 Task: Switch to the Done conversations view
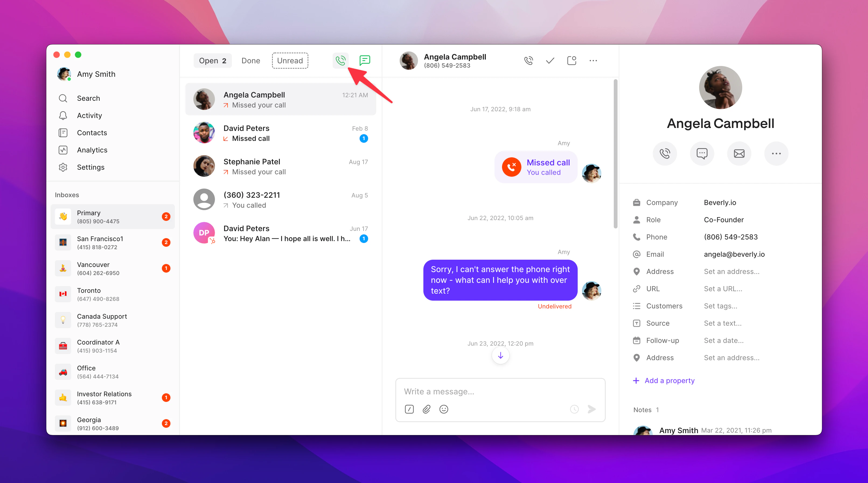[x=251, y=61]
